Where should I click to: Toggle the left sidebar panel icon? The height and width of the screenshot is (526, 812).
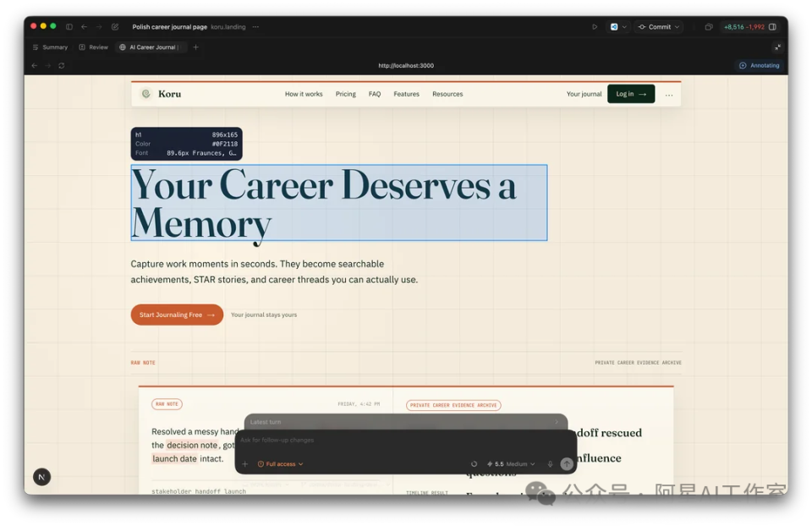pos(69,27)
